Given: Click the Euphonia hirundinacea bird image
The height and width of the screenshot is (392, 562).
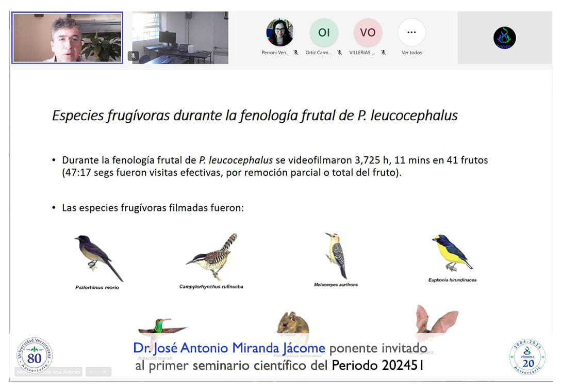Looking at the screenshot, I should point(452,253).
